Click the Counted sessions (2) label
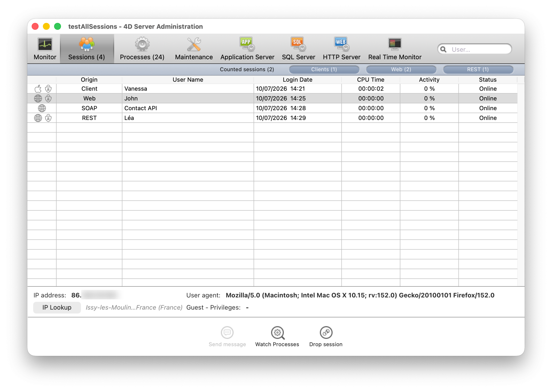The height and width of the screenshot is (392, 552). pyautogui.click(x=247, y=70)
